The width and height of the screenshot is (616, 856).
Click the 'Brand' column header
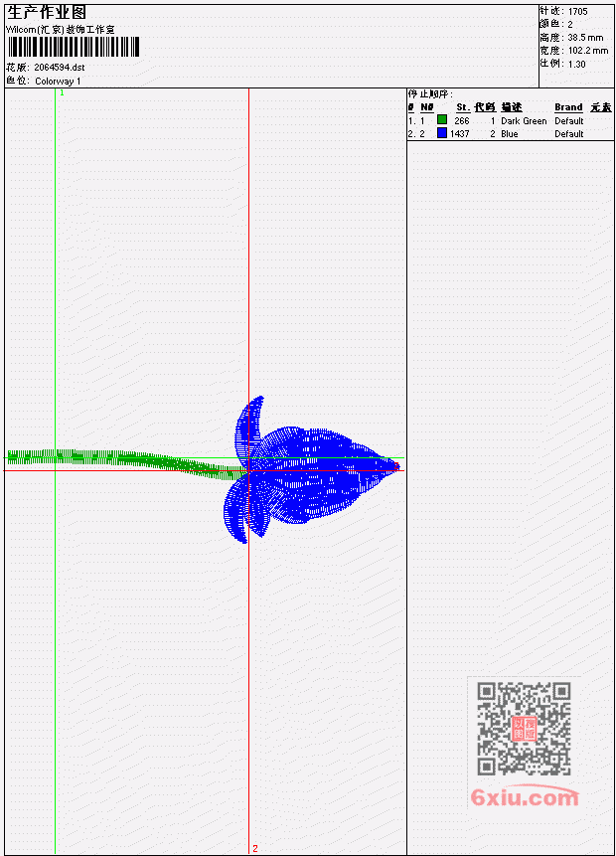tap(568, 107)
